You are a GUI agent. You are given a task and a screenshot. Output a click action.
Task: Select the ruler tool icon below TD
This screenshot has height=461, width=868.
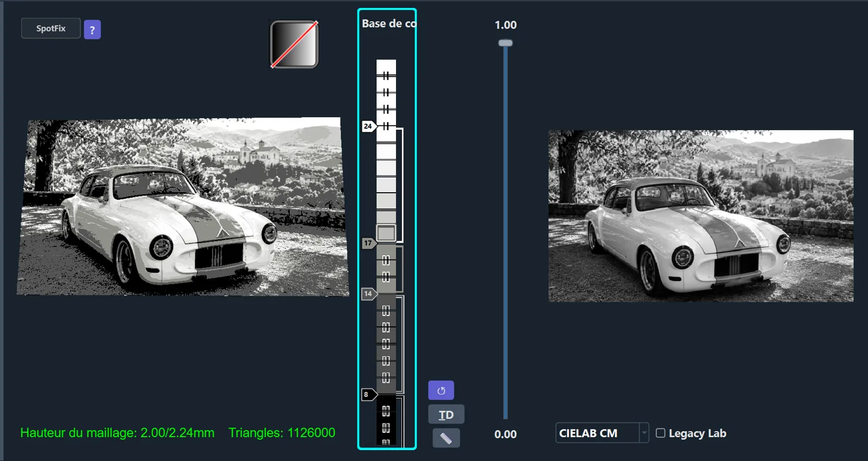[x=446, y=438]
